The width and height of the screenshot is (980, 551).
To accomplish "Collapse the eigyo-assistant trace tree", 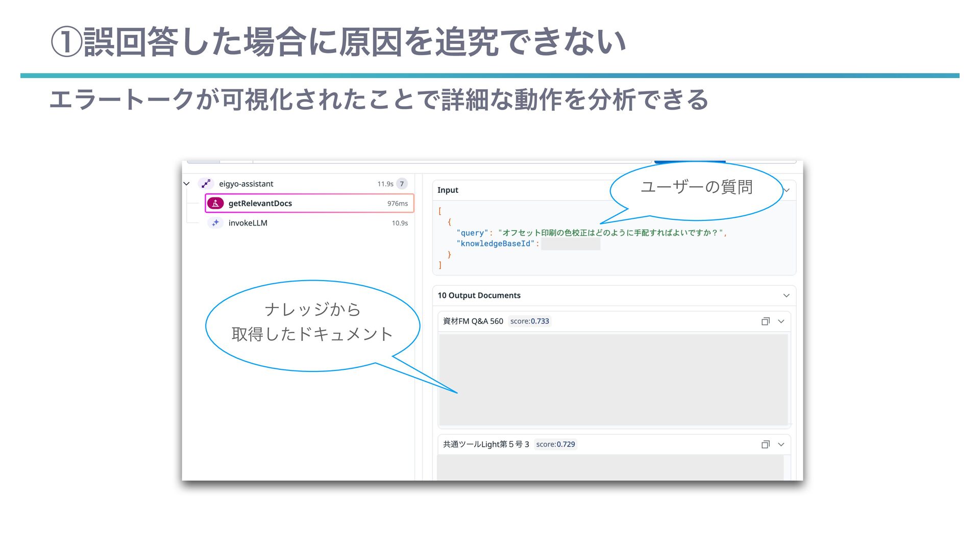I will point(187,184).
